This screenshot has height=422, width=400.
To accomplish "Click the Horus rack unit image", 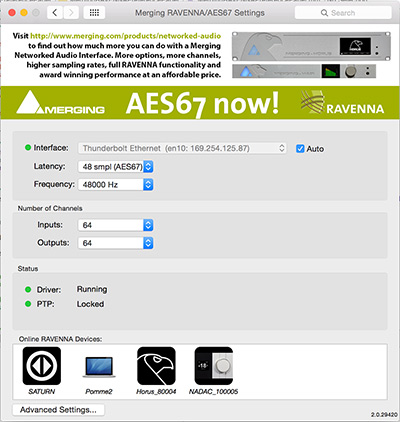I will pyautogui.click(x=311, y=46).
